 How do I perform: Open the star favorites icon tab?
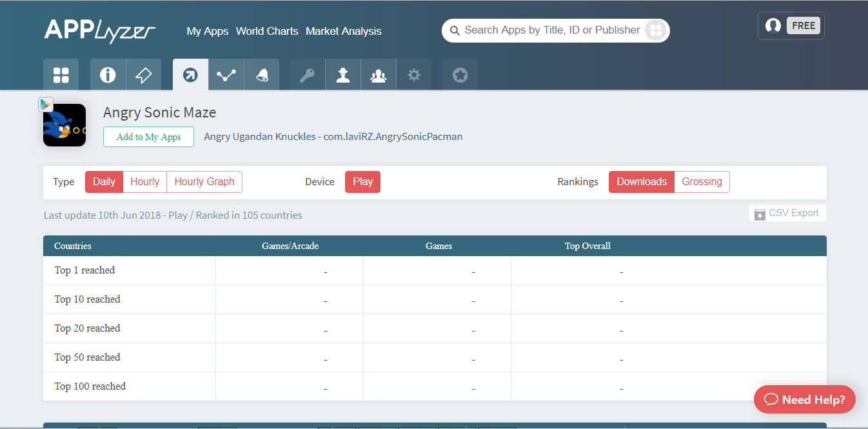coord(460,75)
